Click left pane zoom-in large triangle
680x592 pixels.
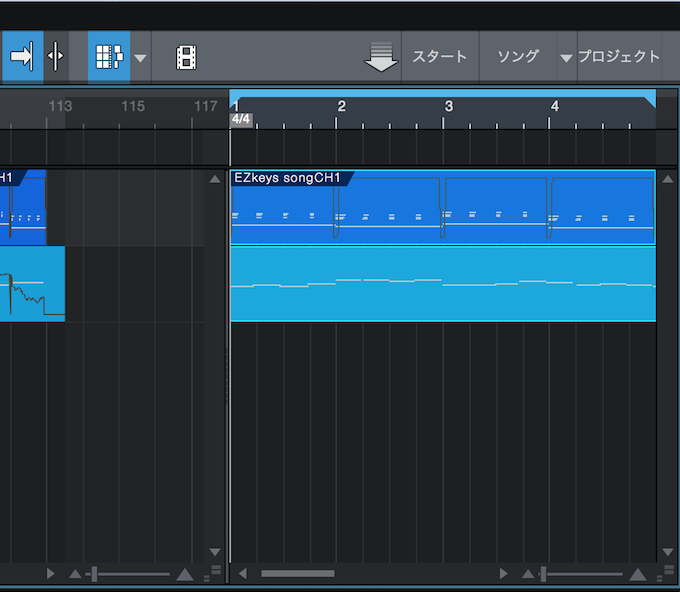pyautogui.click(x=185, y=574)
